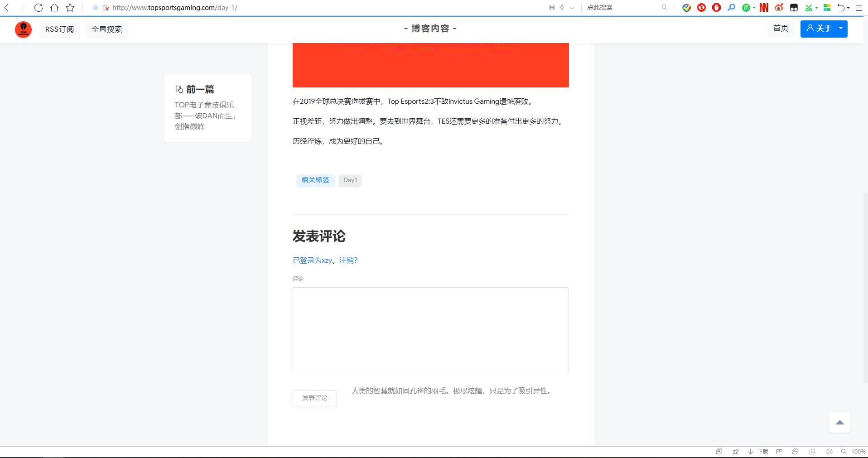Viewport: 868px width, 458px height.
Task: Click the 注销? logout link
Action: point(348,260)
